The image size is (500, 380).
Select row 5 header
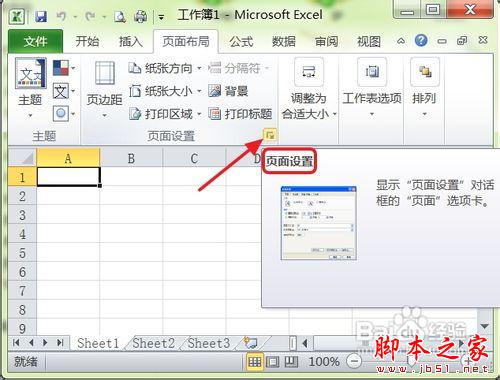click(22, 253)
